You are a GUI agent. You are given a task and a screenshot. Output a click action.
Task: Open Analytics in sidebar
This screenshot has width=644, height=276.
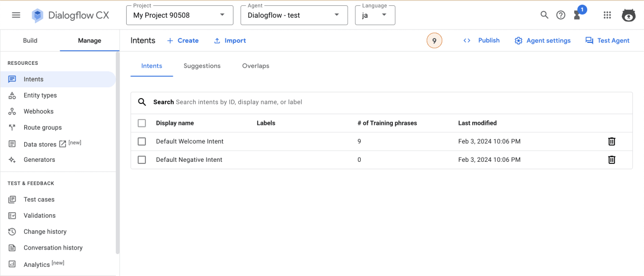[x=36, y=265]
